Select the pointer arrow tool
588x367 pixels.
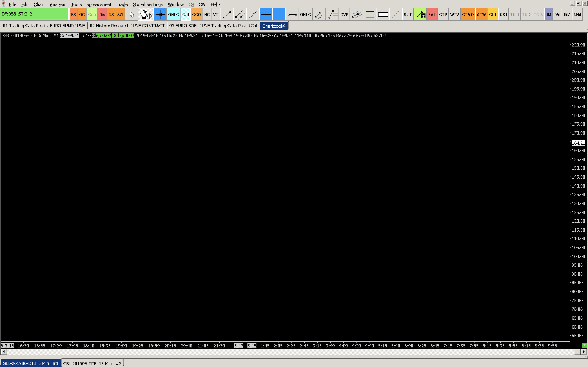(132, 14)
